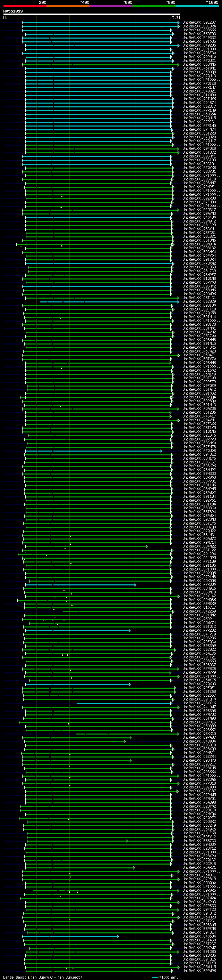Select hit label UniRef100_A7QXA2
The image size is (222, 980).
click(199, 263)
